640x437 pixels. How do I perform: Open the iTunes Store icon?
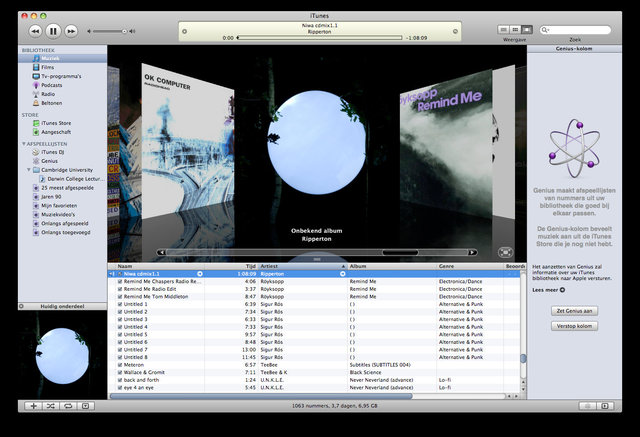click(x=36, y=123)
